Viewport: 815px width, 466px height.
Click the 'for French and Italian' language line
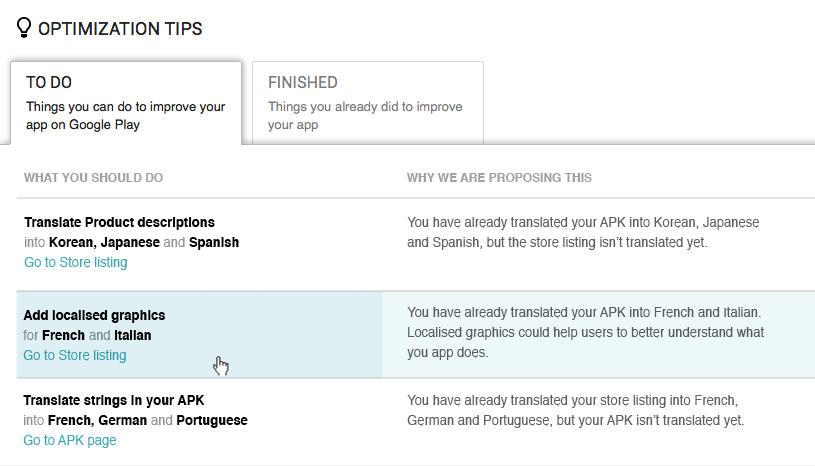(x=87, y=335)
